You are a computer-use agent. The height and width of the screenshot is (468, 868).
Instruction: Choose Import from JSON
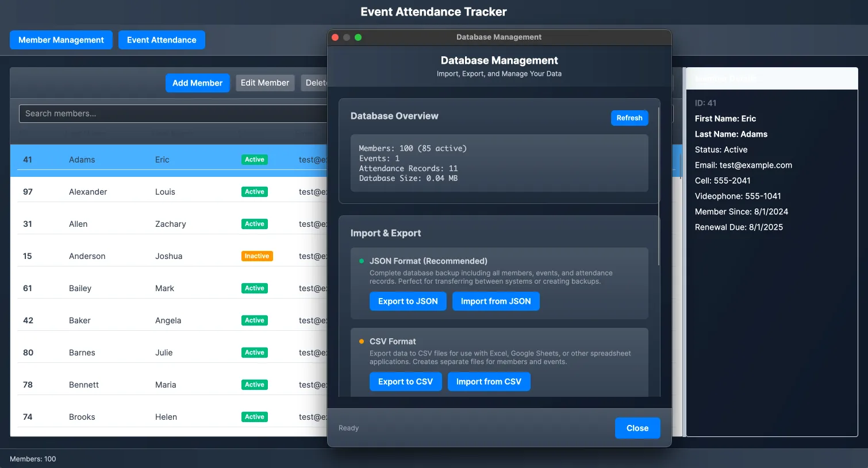click(496, 301)
